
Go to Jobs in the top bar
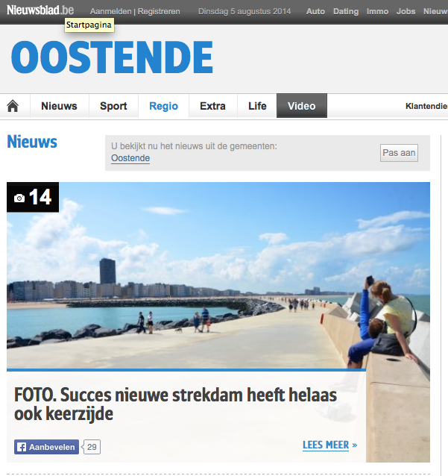coord(406,11)
